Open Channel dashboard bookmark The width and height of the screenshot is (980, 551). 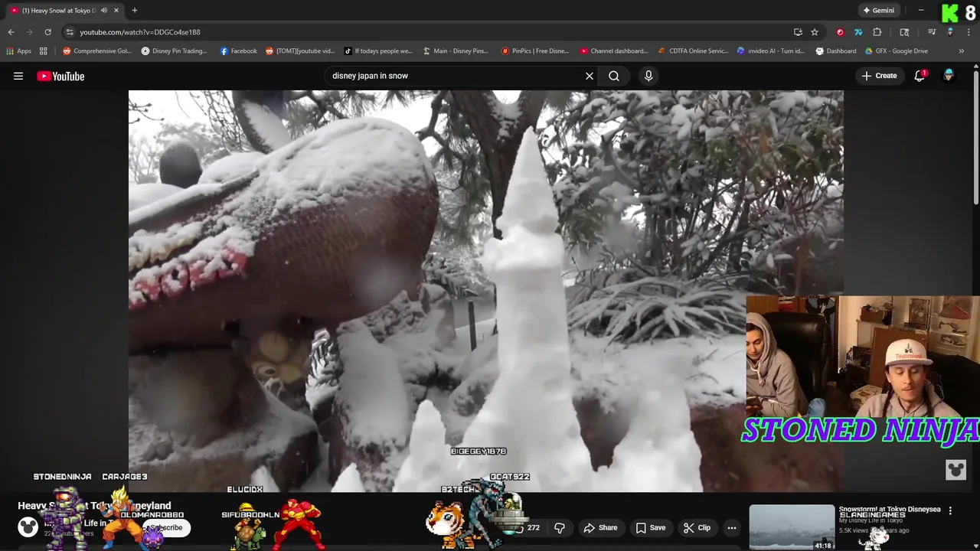point(613,51)
